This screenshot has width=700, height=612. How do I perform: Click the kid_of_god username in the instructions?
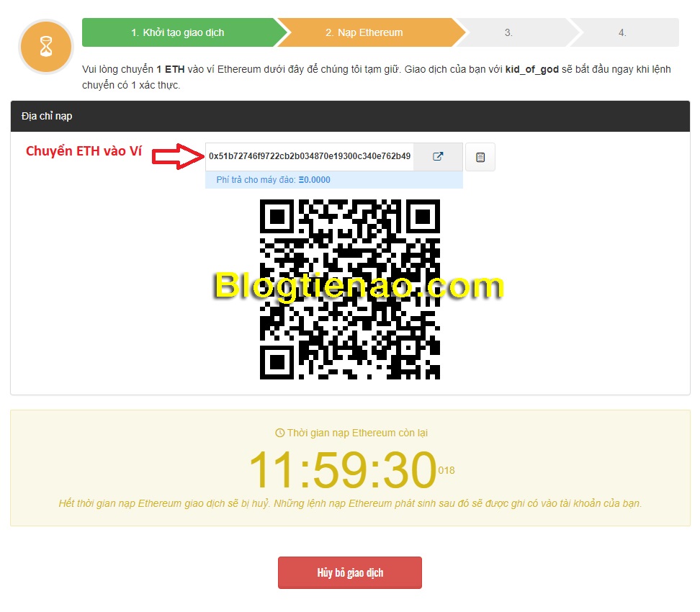click(x=531, y=69)
